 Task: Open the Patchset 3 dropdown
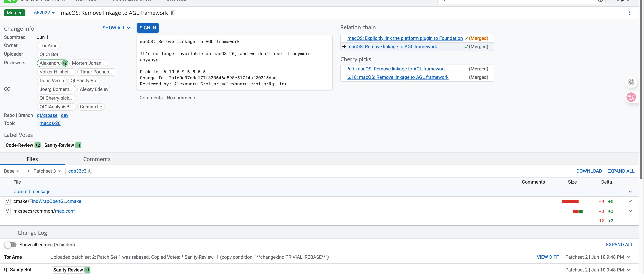point(47,171)
